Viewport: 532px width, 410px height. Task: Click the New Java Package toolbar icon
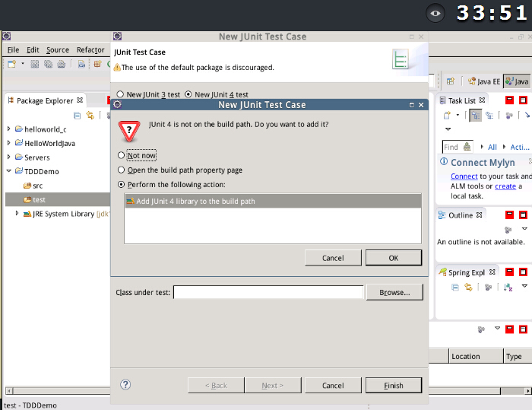tap(98, 64)
